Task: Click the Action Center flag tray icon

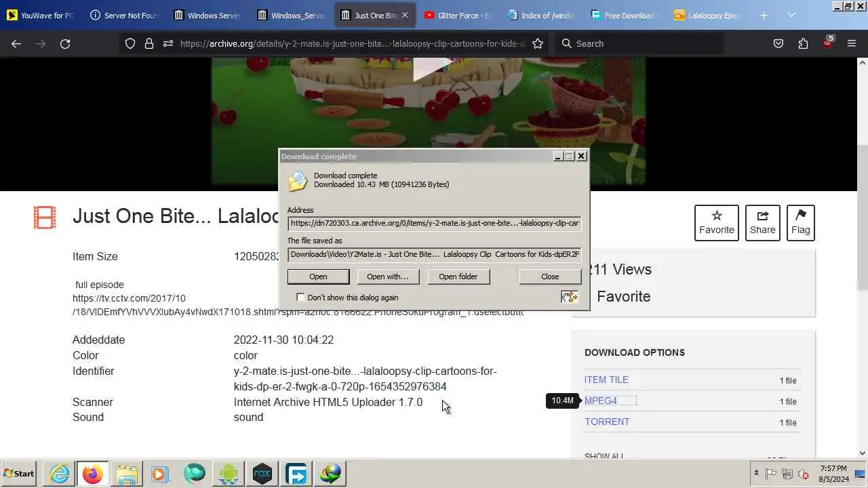Action: pyautogui.click(x=772, y=474)
